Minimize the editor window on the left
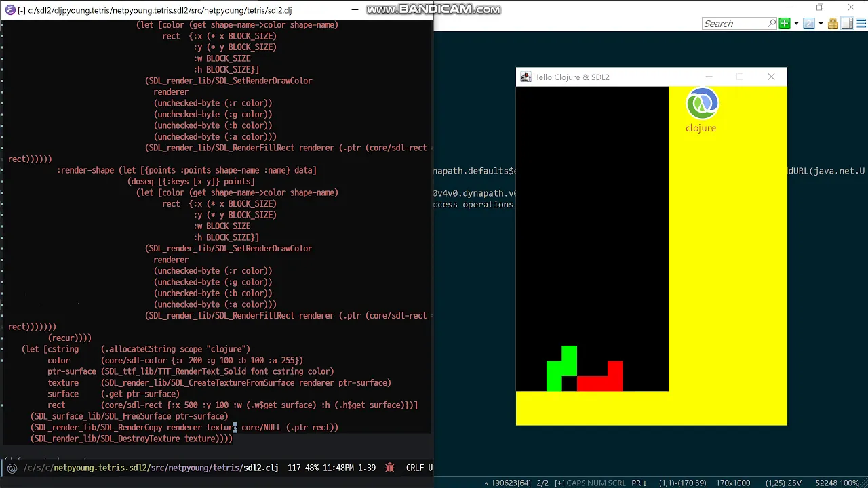 [x=355, y=10]
